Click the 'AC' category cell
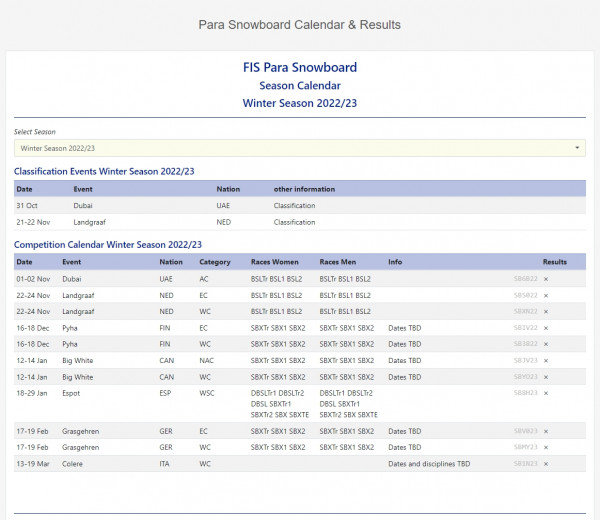 pos(204,279)
